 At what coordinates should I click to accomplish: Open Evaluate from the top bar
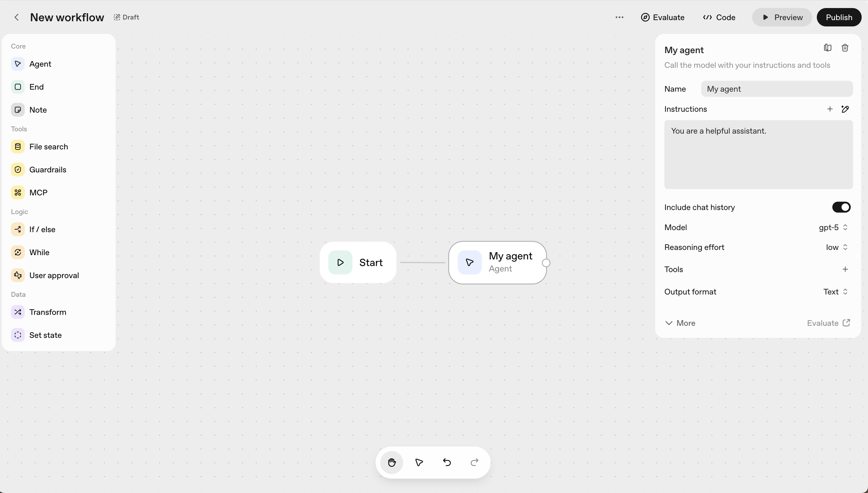(x=663, y=17)
